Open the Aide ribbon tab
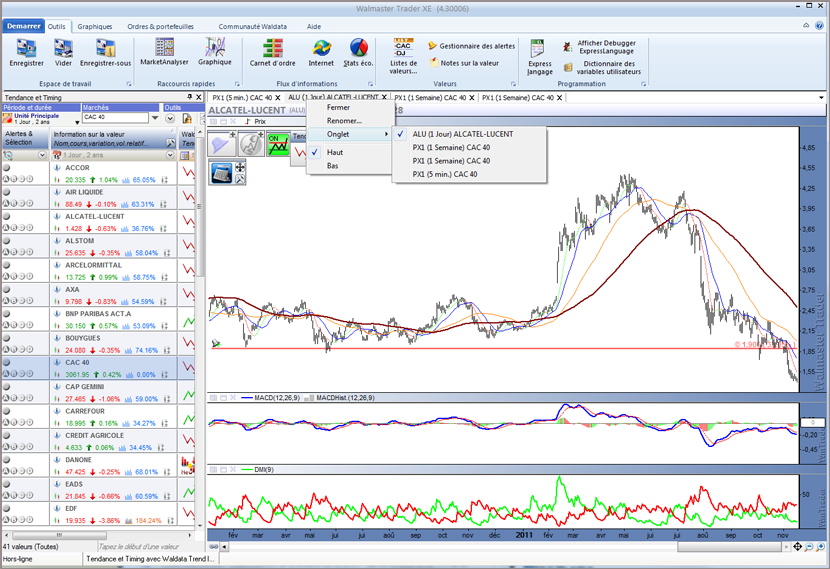 coord(313,26)
